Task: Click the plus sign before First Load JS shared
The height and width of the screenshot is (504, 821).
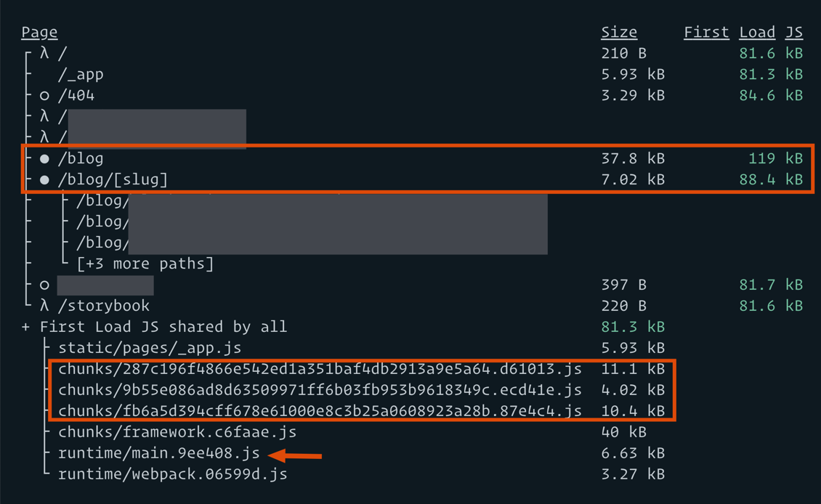Action: coord(26,327)
